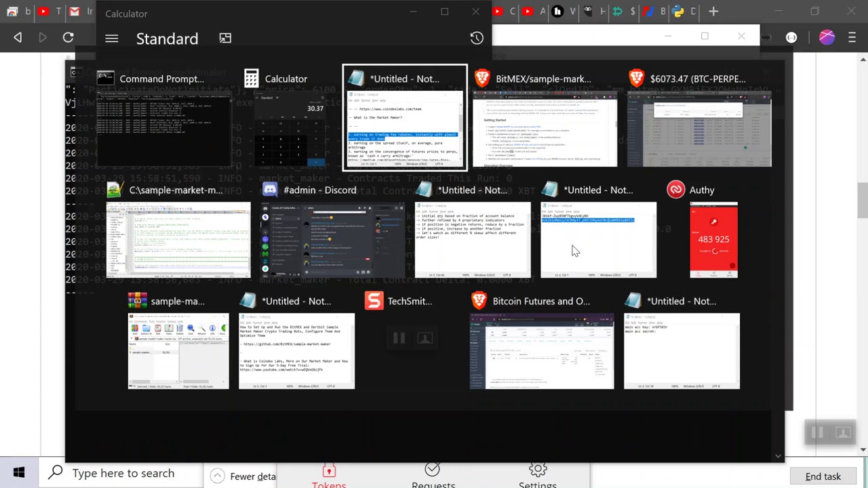Click the Command Prompt icon in switcher
The image size is (868, 488).
click(105, 79)
